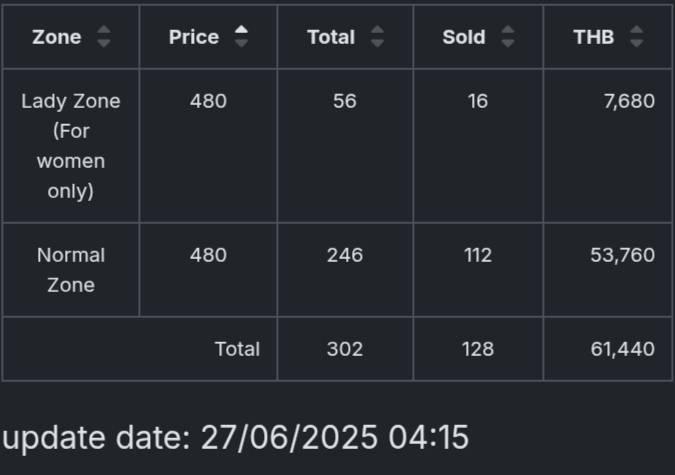Image resolution: width=675 pixels, height=475 pixels.
Task: Select the Lady Zone total 56
Action: (x=345, y=102)
